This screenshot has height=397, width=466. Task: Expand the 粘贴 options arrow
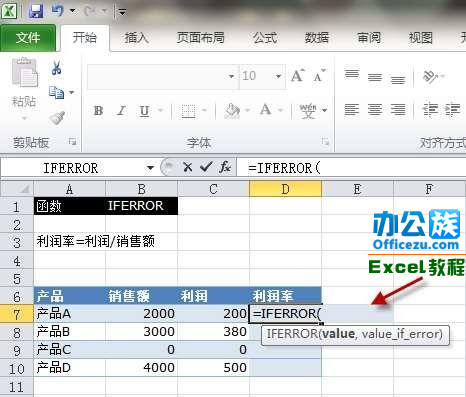click(x=24, y=118)
